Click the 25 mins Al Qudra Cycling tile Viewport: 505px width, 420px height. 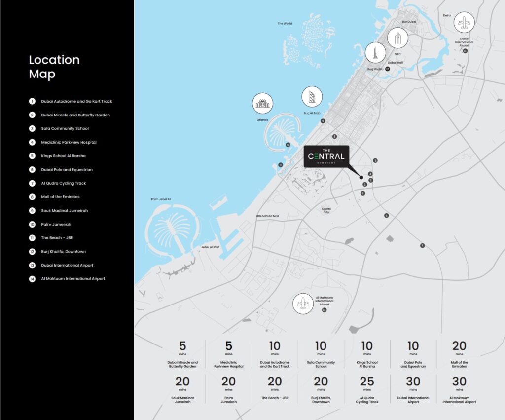click(x=367, y=390)
